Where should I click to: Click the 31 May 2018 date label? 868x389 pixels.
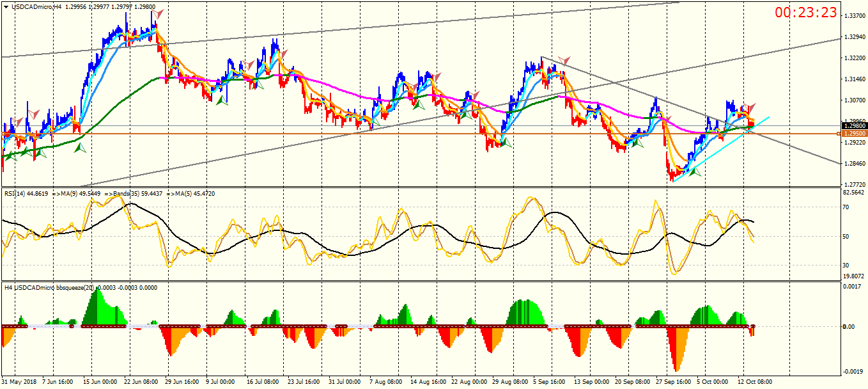(x=20, y=383)
